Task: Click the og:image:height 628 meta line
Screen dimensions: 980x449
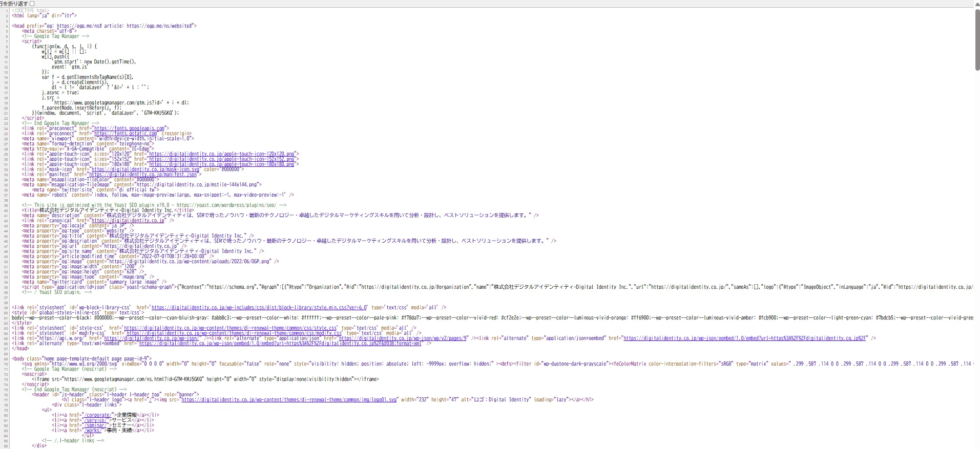Action: pyautogui.click(x=83, y=272)
